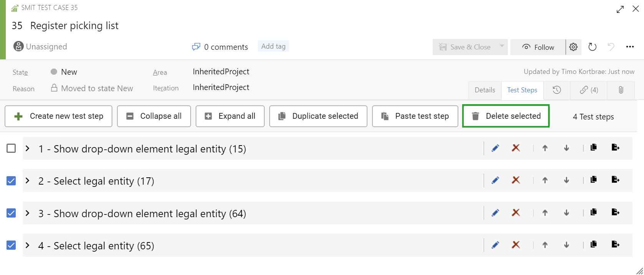Image resolution: width=644 pixels, height=275 pixels.
Task: Uncheck the checkbox for step 2
Action: [x=11, y=181]
